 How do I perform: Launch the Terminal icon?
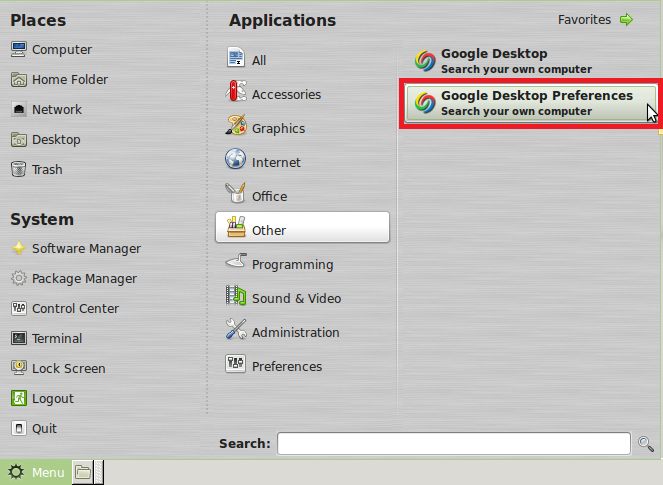click(19, 338)
